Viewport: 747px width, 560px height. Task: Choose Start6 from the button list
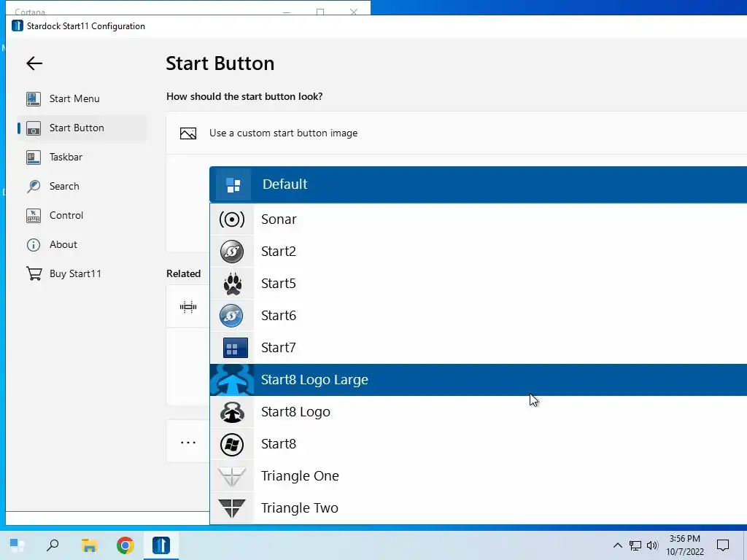point(479,315)
